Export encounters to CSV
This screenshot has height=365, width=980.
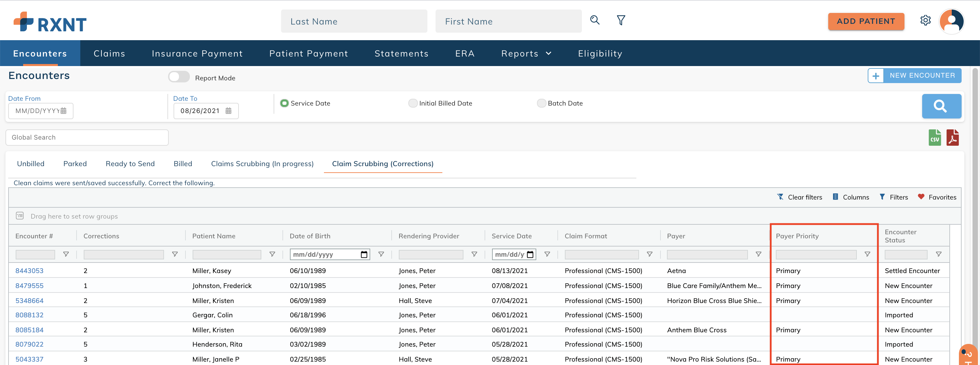935,138
